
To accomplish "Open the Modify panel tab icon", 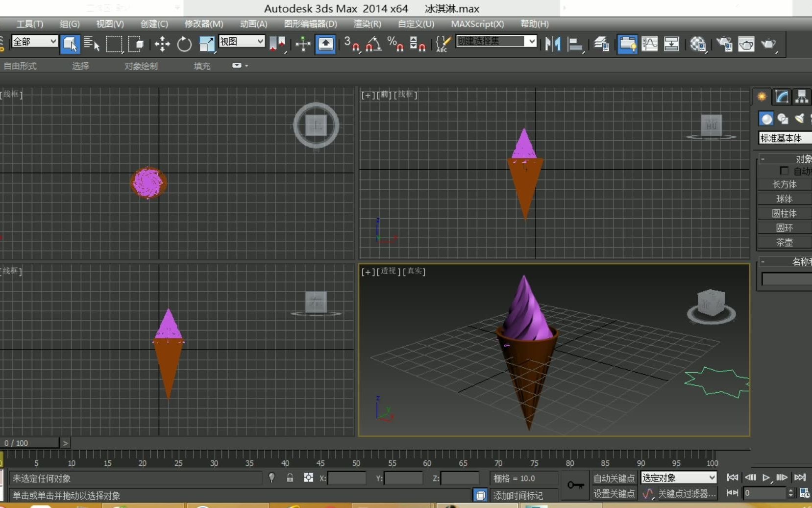I will pos(782,97).
